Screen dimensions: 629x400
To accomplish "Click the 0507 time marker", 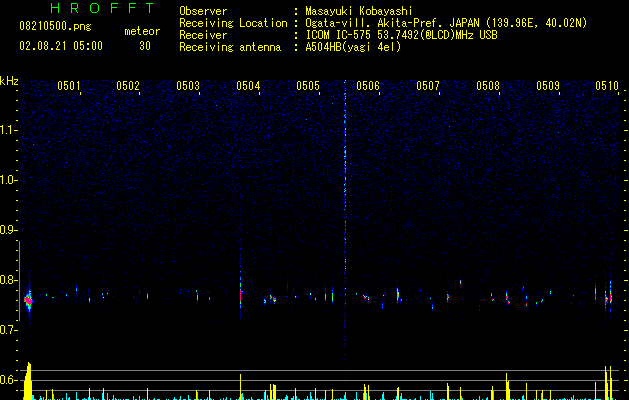I will (x=428, y=86).
